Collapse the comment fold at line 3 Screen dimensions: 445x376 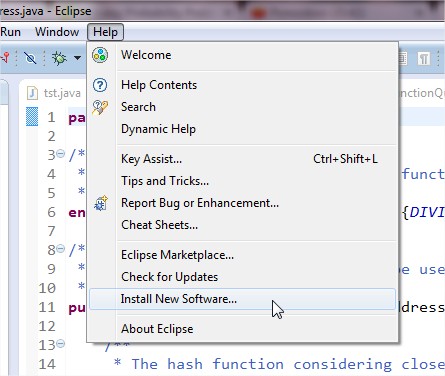(x=61, y=154)
